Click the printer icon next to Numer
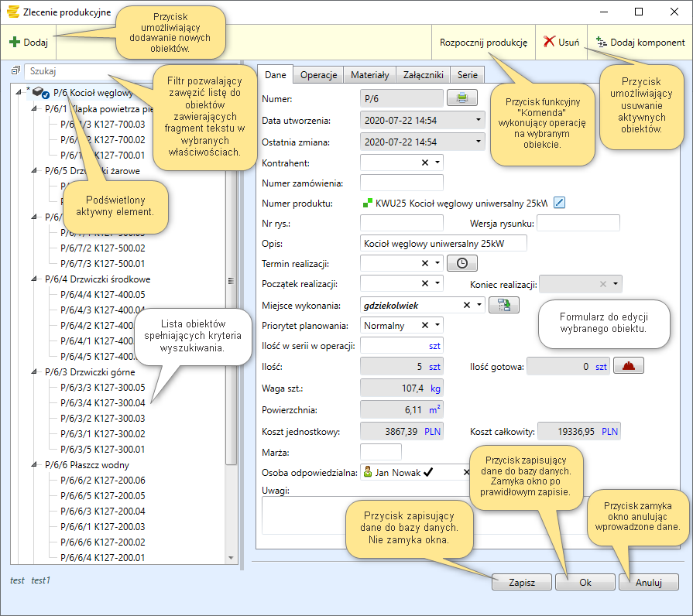Viewport: 693px width, 616px height. tap(462, 98)
